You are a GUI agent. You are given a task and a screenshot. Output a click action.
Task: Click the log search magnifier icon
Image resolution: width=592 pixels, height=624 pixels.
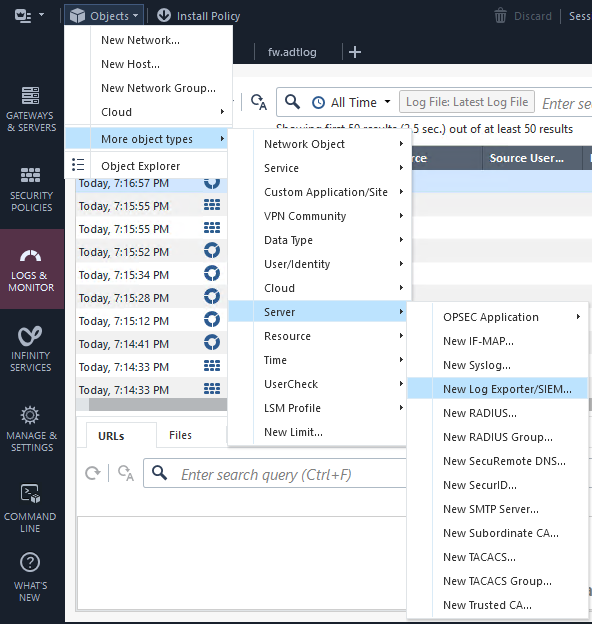[292, 102]
